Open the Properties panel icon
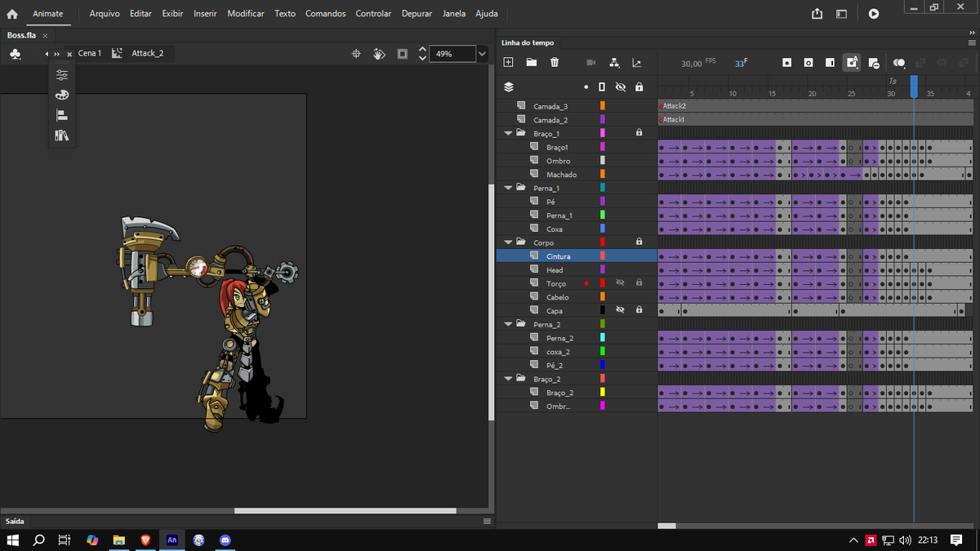 (62, 74)
